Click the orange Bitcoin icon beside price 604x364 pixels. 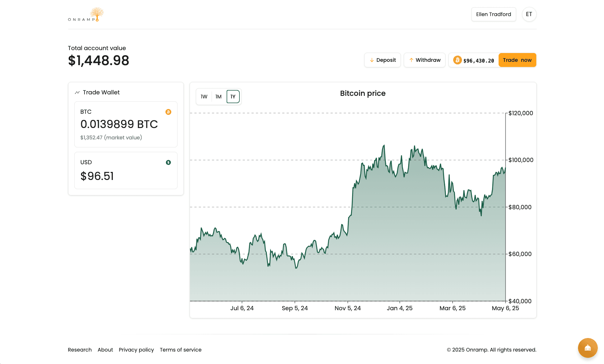(x=457, y=60)
